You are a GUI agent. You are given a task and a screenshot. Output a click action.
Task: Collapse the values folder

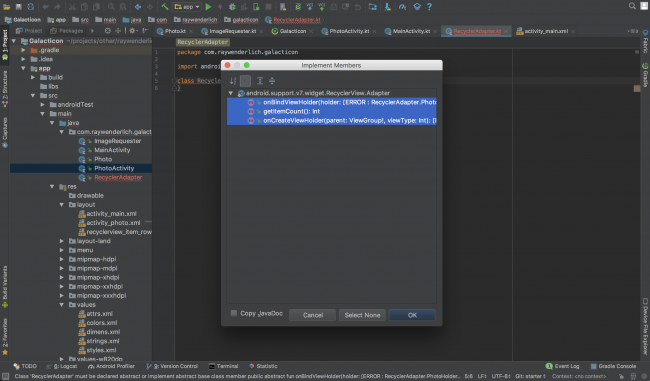tap(62, 305)
